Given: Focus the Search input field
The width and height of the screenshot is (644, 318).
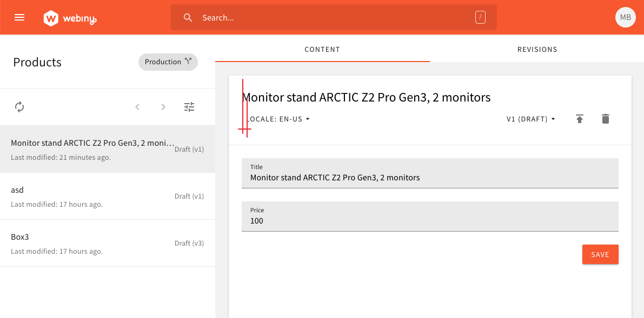Looking at the screenshot, I should (334, 18).
